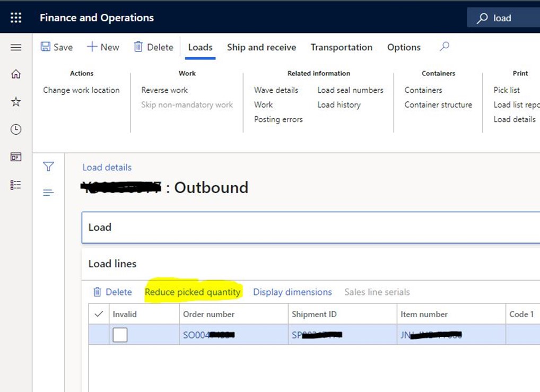The image size is (540, 392).
Task: Click the Load list report print option
Action: (517, 104)
